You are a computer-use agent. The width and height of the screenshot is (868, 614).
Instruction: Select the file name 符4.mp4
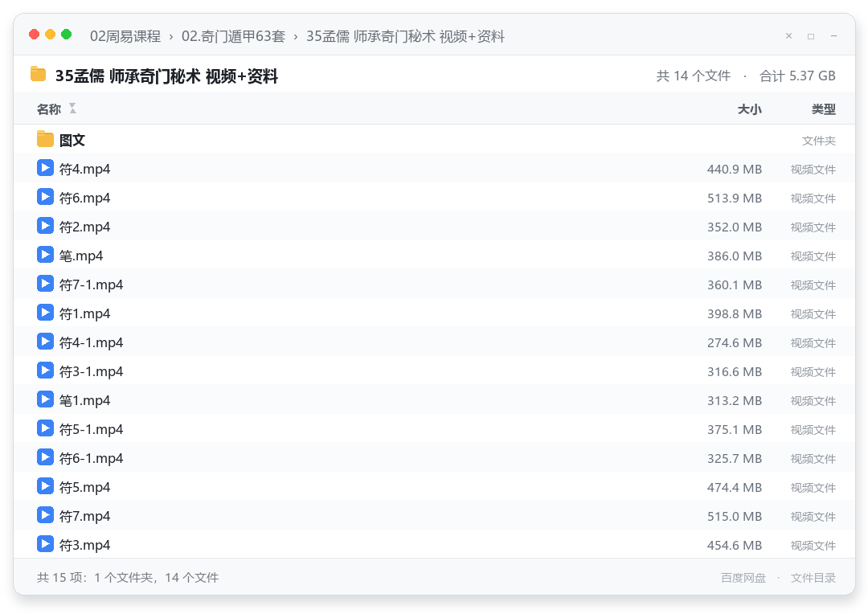(84, 169)
